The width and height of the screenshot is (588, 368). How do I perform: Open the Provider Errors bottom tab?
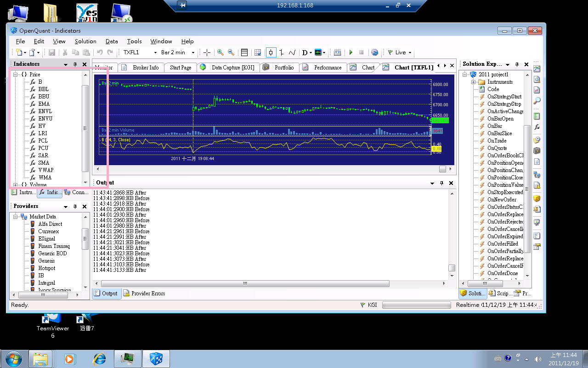[144, 293]
